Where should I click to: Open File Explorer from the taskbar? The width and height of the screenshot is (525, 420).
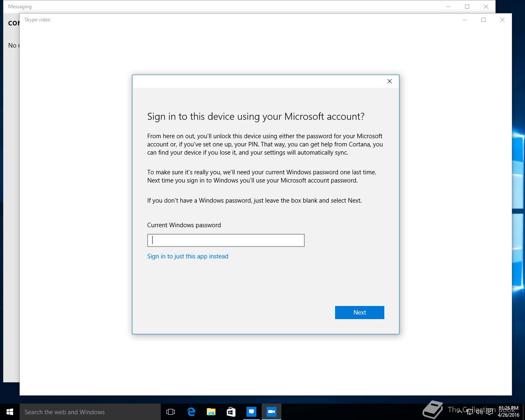pos(211,412)
